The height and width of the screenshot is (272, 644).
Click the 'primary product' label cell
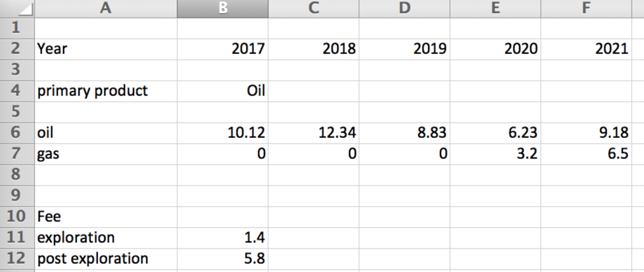coord(106,92)
